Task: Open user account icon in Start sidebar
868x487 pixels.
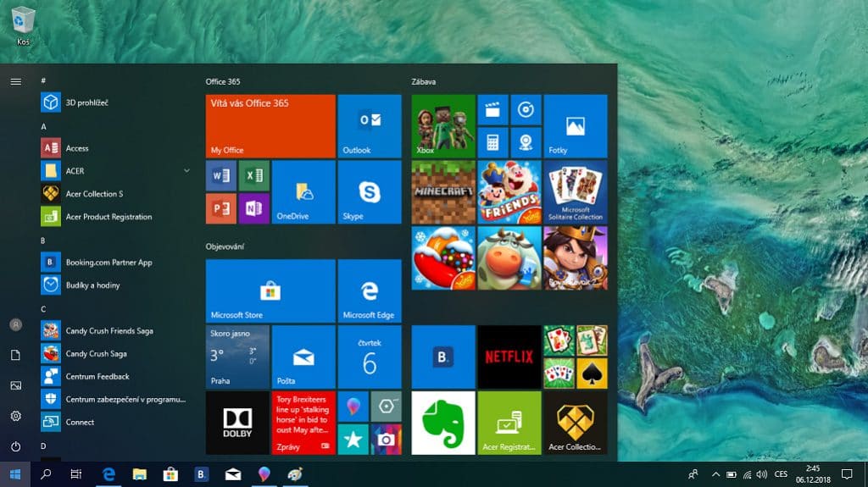Action: pyautogui.click(x=15, y=325)
